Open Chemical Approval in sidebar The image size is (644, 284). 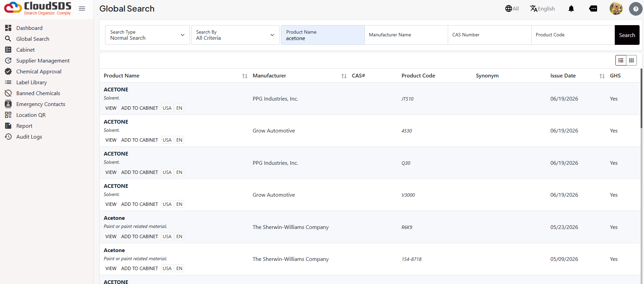coord(39,71)
